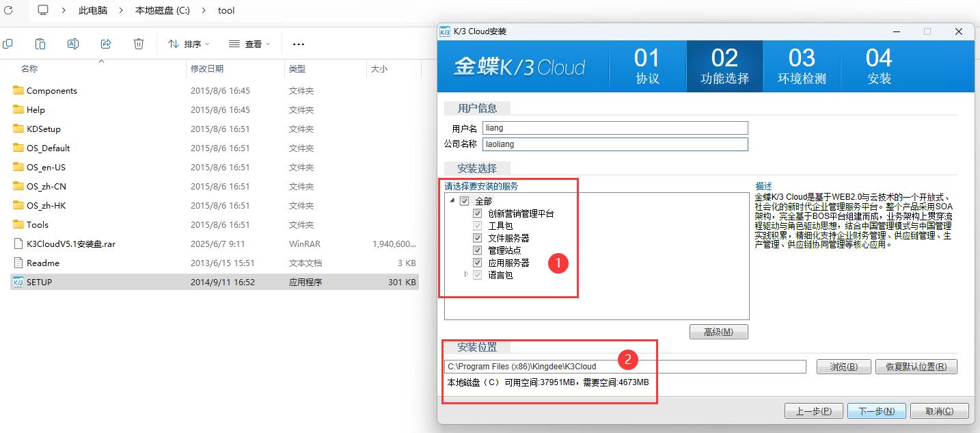Click the 公司名称 input field
Image resolution: width=980 pixels, height=433 pixels.
click(x=615, y=144)
